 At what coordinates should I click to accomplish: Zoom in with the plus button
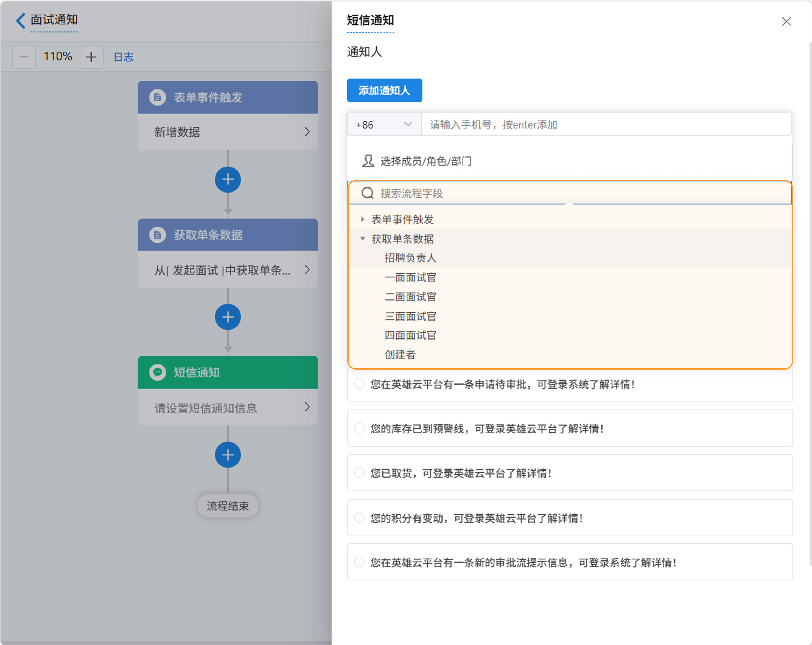(91, 57)
